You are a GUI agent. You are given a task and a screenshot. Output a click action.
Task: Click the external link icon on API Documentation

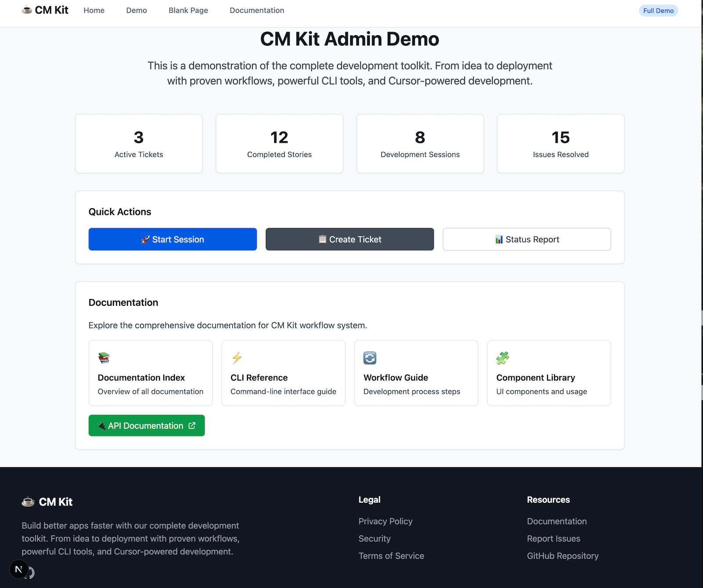(192, 425)
